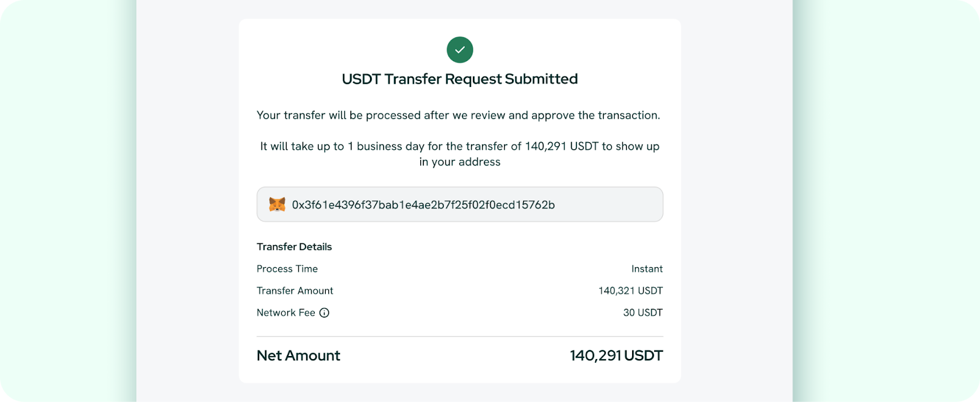Click the Transfer Amount label
This screenshot has height=402, width=980.
(x=295, y=290)
